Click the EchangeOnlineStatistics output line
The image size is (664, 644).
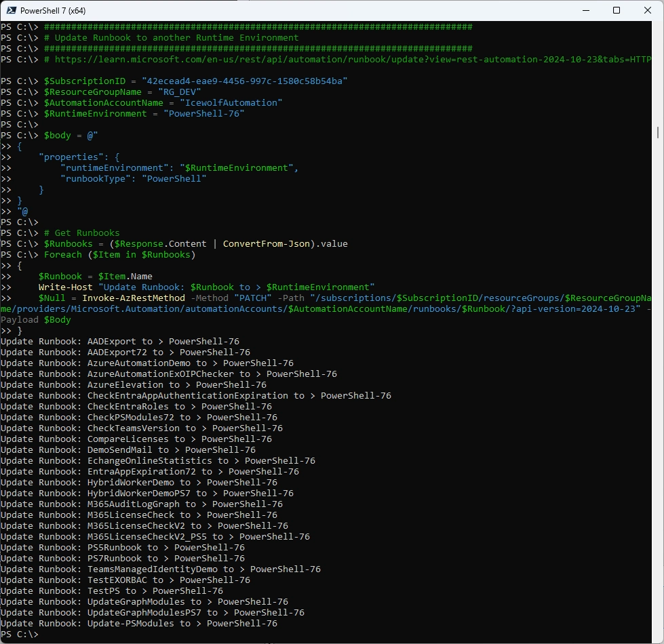coord(158,461)
